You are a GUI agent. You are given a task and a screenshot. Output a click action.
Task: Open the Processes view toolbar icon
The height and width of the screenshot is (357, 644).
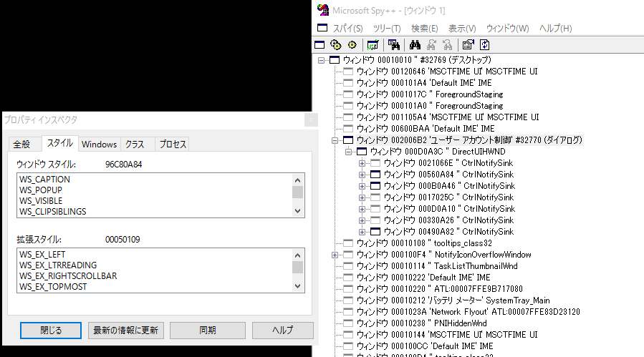[x=335, y=45]
